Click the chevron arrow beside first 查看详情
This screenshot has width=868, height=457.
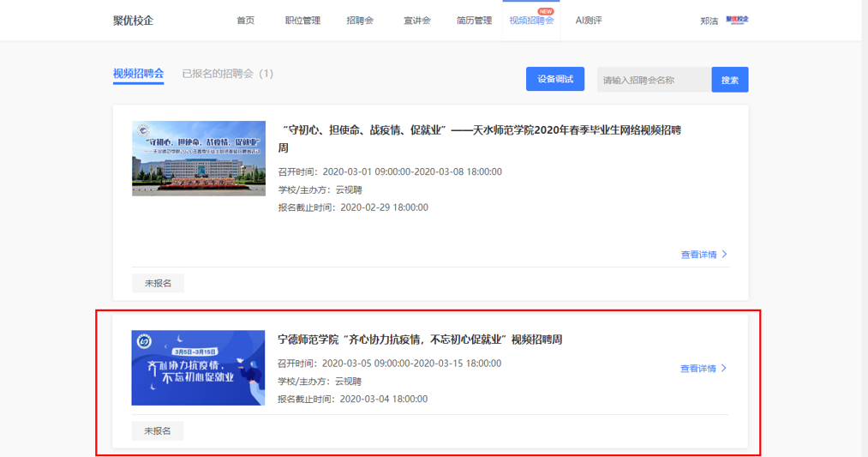click(725, 255)
